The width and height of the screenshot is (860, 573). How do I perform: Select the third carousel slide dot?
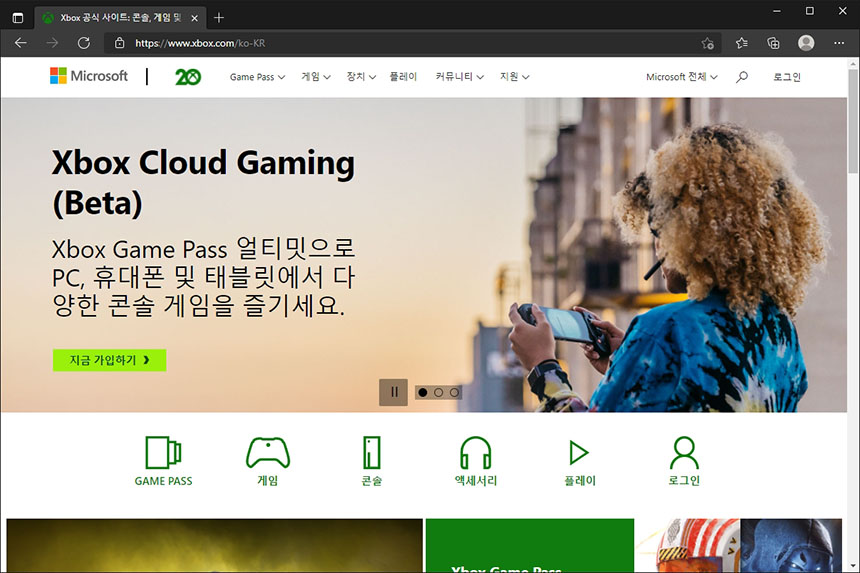point(454,393)
